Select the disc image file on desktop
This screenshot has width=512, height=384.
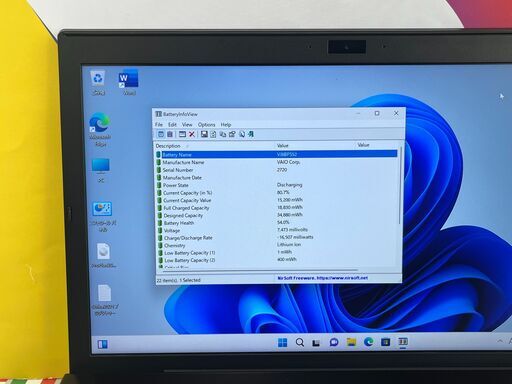click(x=103, y=256)
